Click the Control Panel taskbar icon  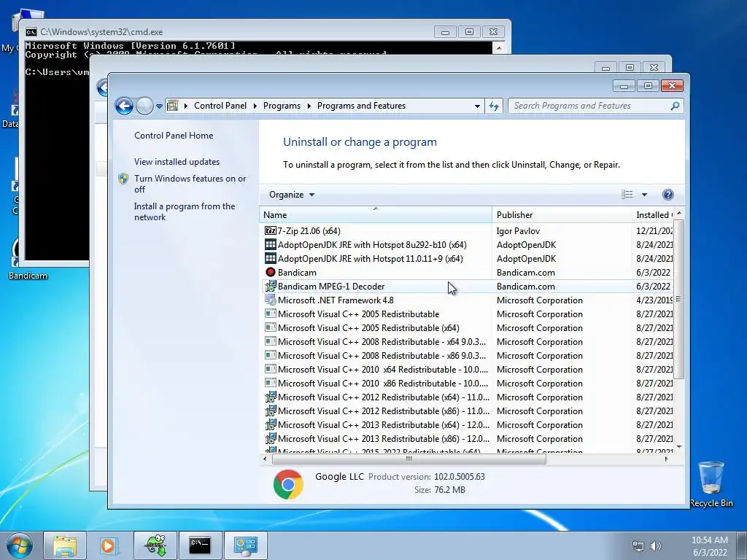(x=245, y=545)
